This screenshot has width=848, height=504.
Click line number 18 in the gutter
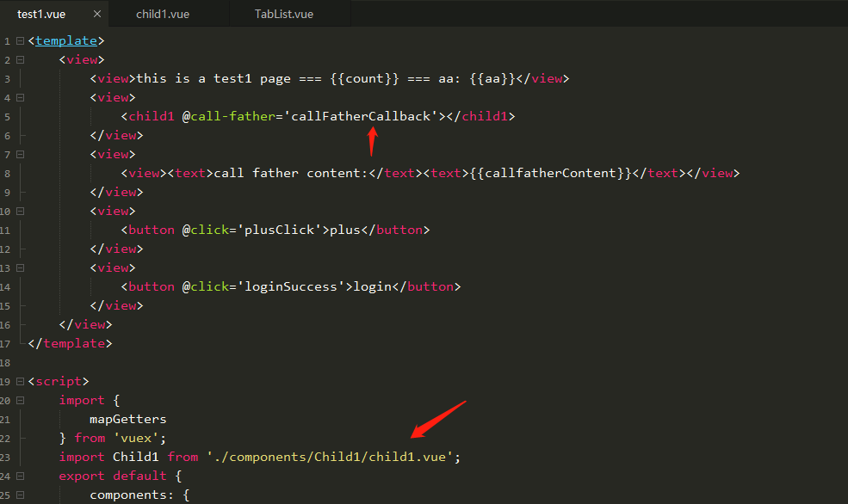[x=5, y=362]
